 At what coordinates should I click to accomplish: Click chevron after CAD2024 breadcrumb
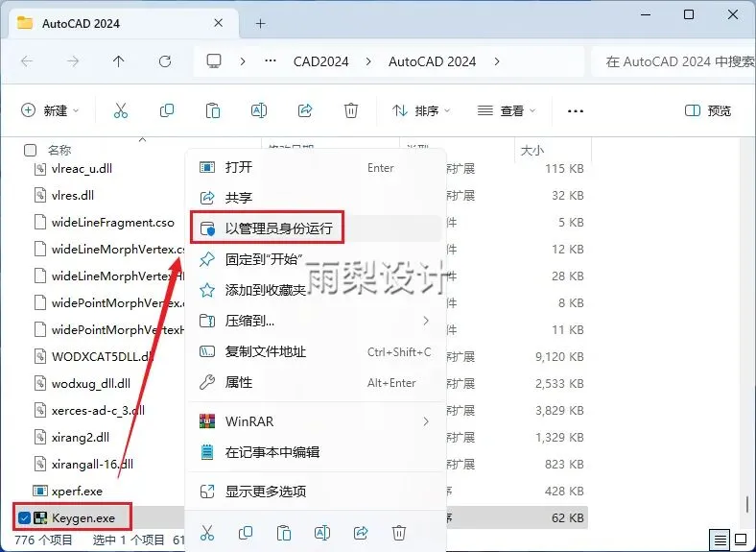pos(368,61)
